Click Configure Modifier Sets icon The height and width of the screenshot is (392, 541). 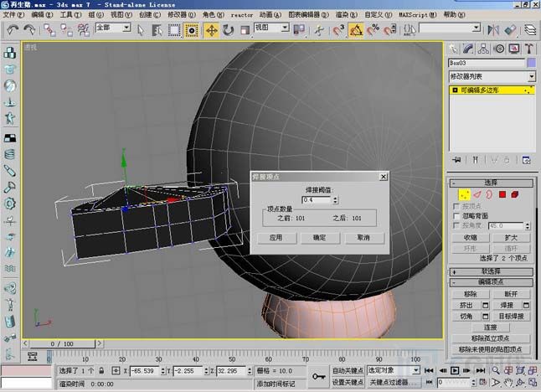526,160
